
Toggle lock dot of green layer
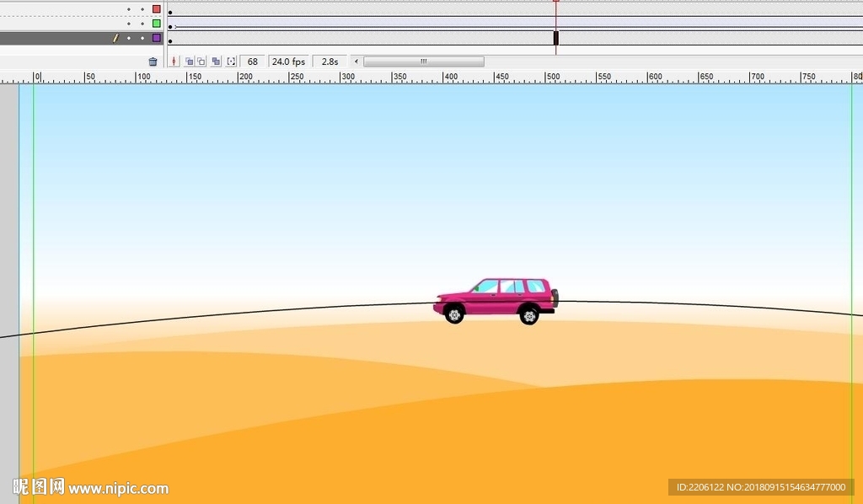[142, 24]
